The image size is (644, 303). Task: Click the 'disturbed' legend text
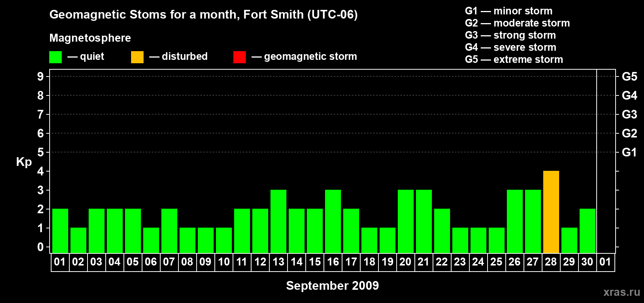184,56
